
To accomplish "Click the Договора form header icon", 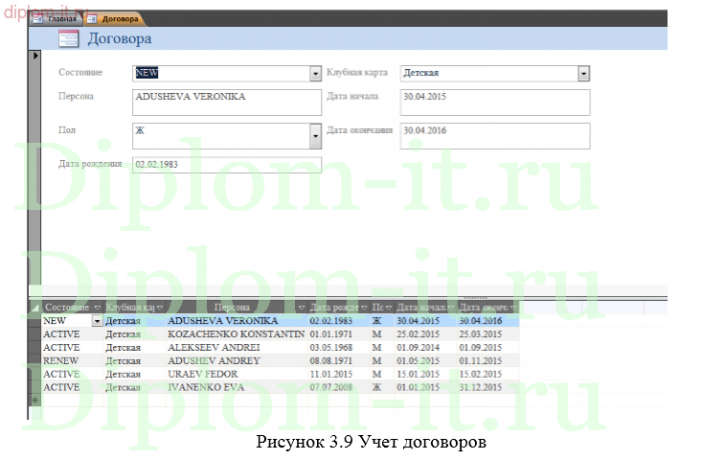I will pos(68,39).
